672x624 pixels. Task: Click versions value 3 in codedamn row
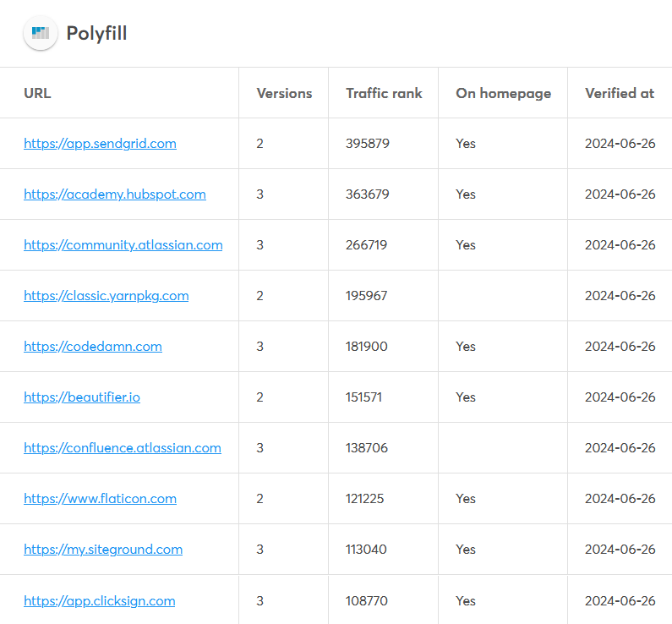point(260,347)
